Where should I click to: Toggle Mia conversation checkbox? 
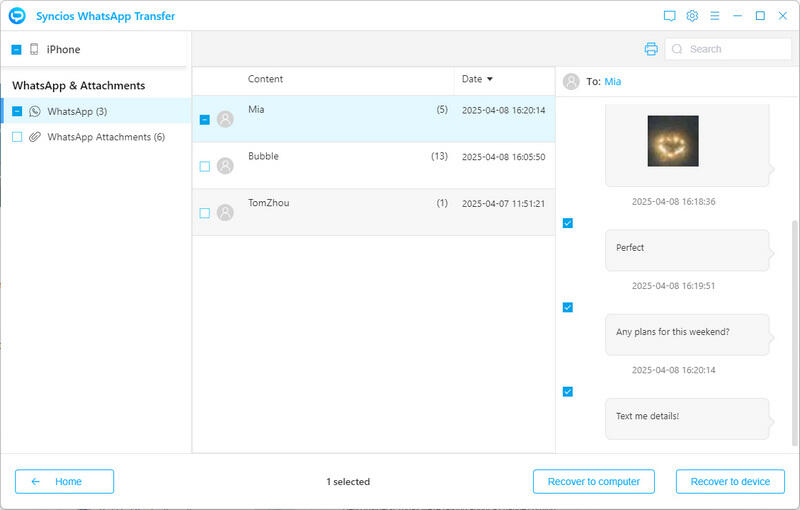205,120
